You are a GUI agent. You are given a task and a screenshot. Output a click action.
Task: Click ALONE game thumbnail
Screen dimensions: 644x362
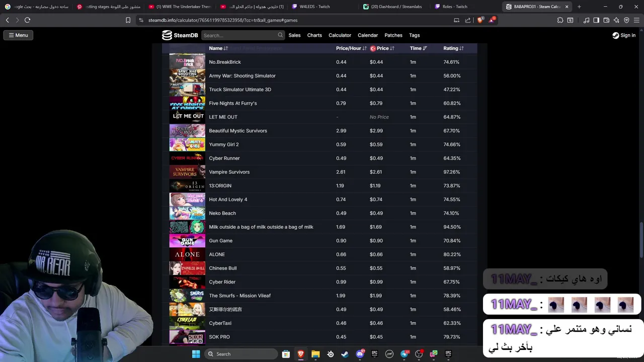[187, 254]
